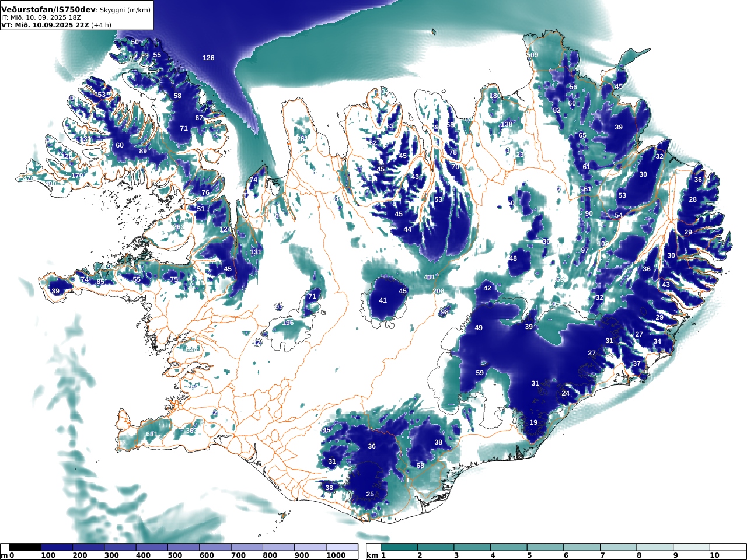Click the map value '37' in the southeast

[x=637, y=363]
